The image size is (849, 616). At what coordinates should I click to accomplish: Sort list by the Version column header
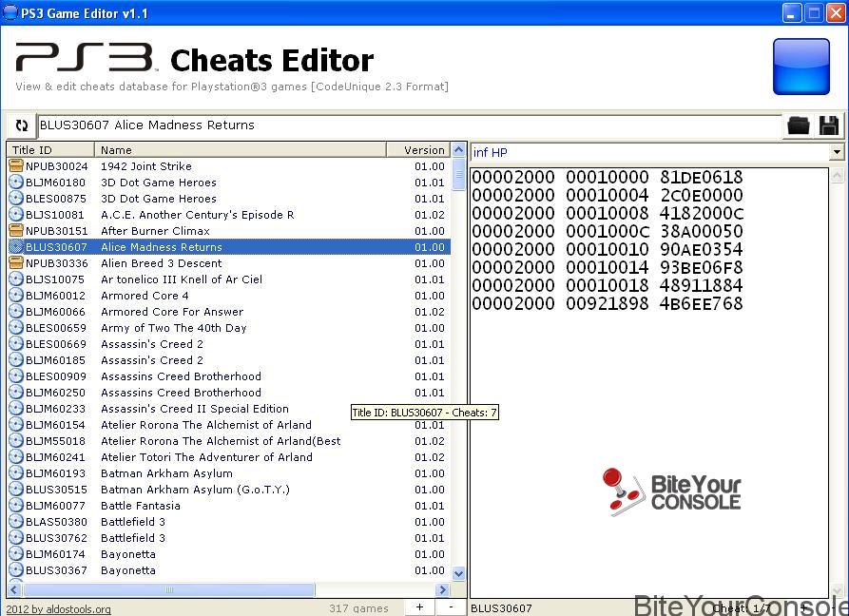coord(418,150)
